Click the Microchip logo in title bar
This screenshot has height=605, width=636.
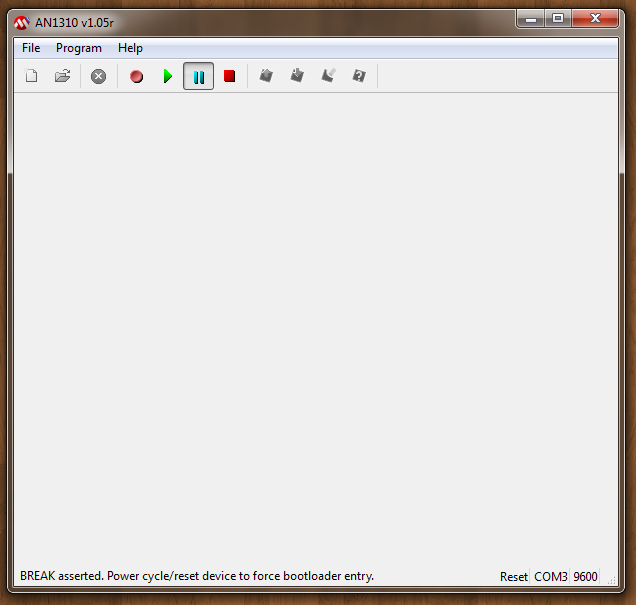[x=21, y=23]
